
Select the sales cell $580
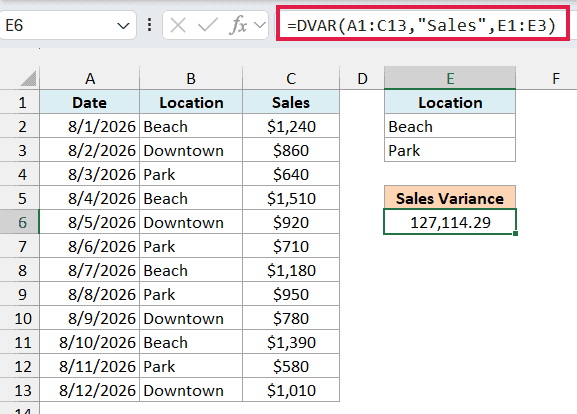coord(291,366)
